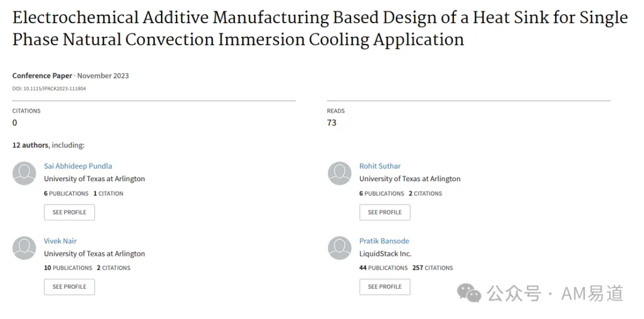Click the paper title heading
The width and height of the screenshot is (644, 319).
coord(320,29)
